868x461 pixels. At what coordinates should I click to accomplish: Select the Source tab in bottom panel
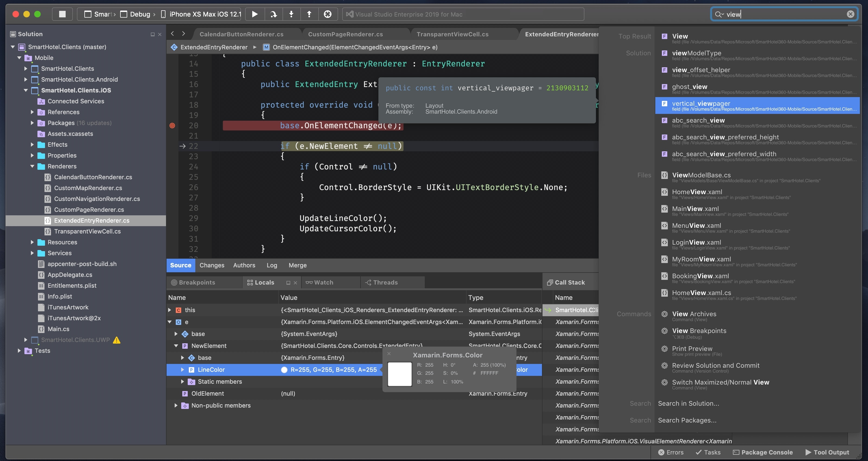pos(180,265)
